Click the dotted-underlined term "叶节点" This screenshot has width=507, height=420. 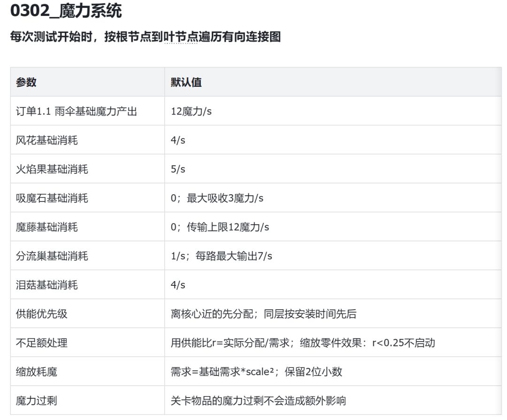pos(181,37)
